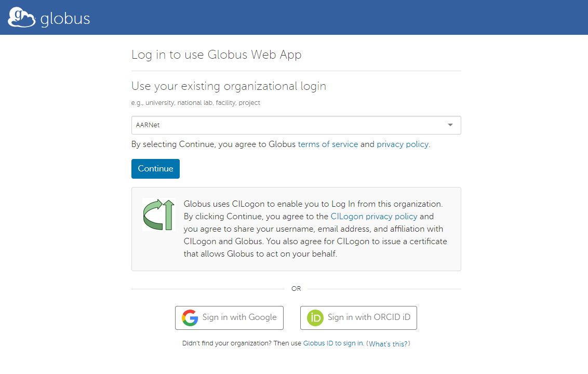Screen dimensions: 588x374
Task: Click the Google G icon
Action: coord(190,318)
